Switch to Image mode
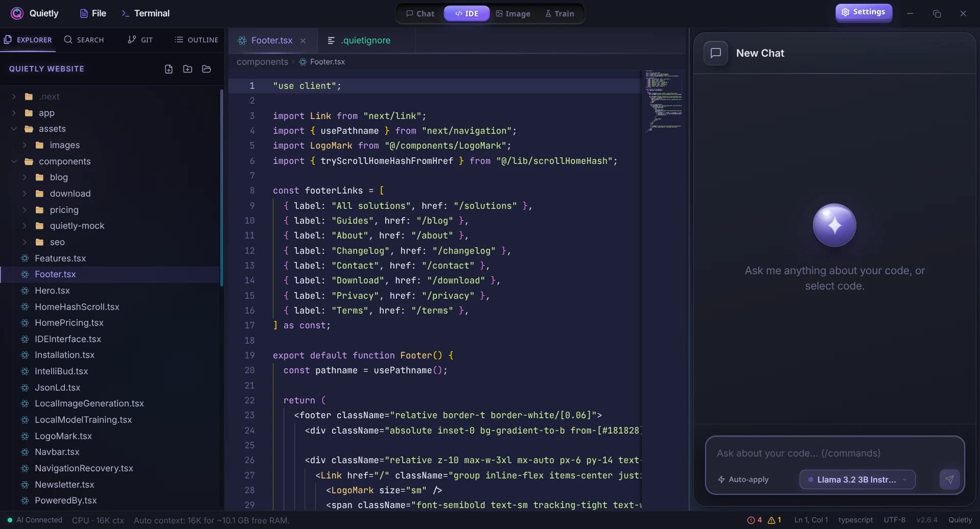980x529 pixels. (513, 14)
